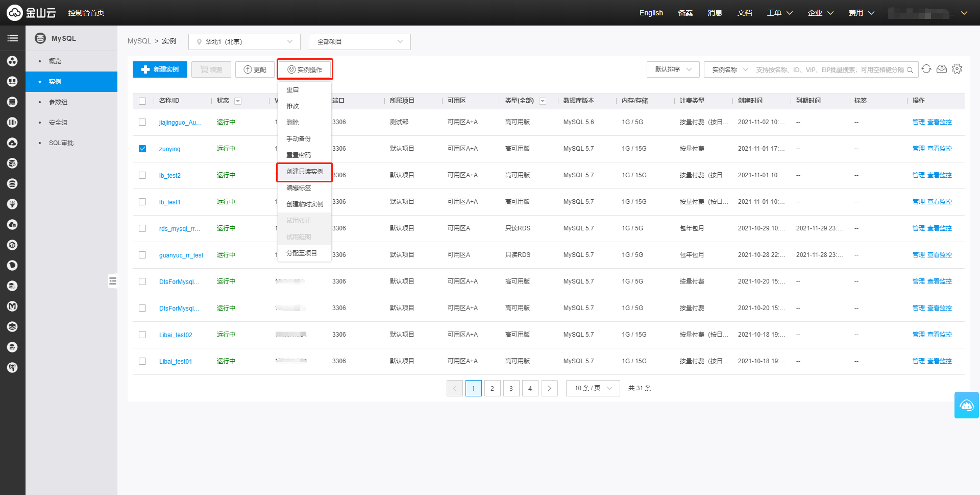Open the lb_test2 instance link
The height and width of the screenshot is (495, 980).
(170, 176)
